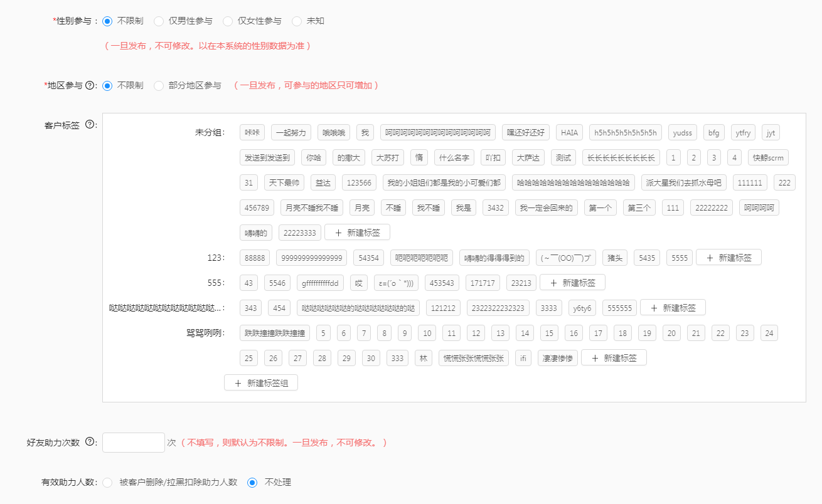
Task: Select the 派大星我们去抓水母吧 tag
Action: click(x=684, y=182)
